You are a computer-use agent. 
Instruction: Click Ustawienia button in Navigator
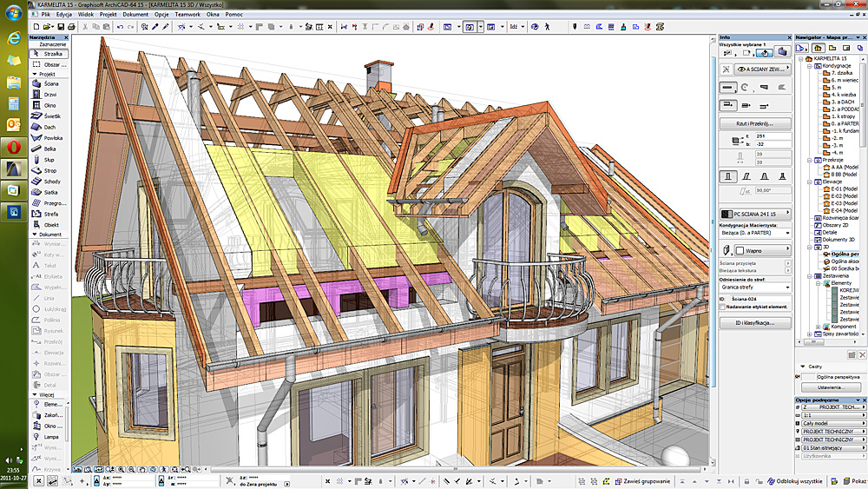tap(831, 387)
